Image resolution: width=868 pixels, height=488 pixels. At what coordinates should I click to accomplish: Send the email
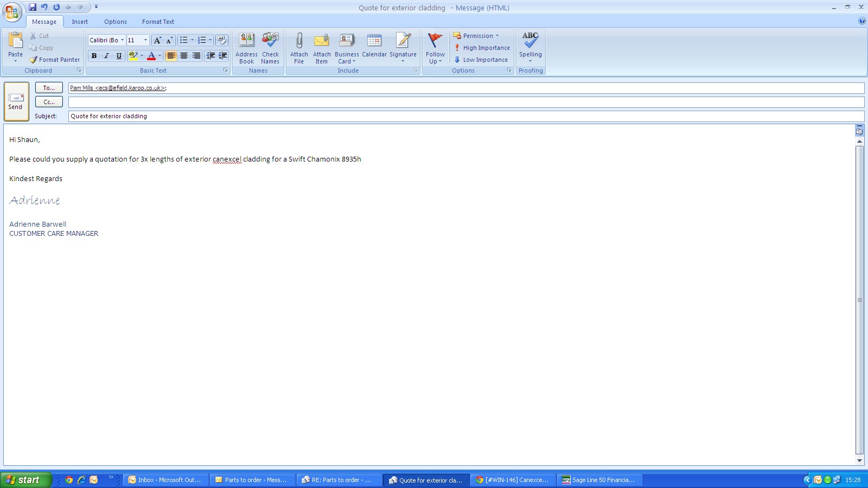16,101
